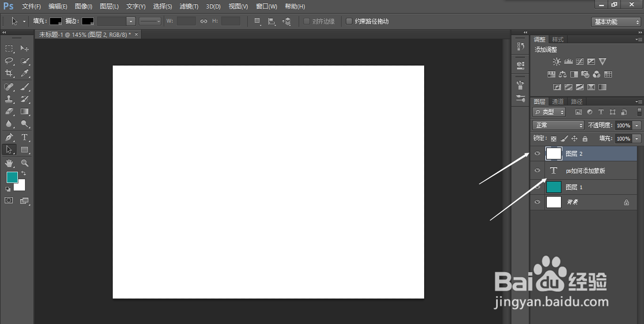Open the 窗口(W) menu
This screenshot has width=644, height=324.
(x=267, y=7)
